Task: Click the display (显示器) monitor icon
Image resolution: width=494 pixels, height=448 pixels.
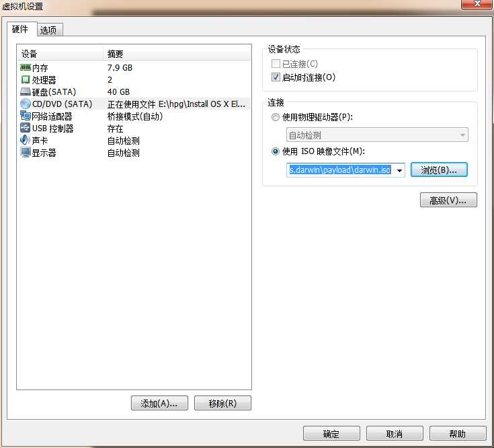Action: 26,152
